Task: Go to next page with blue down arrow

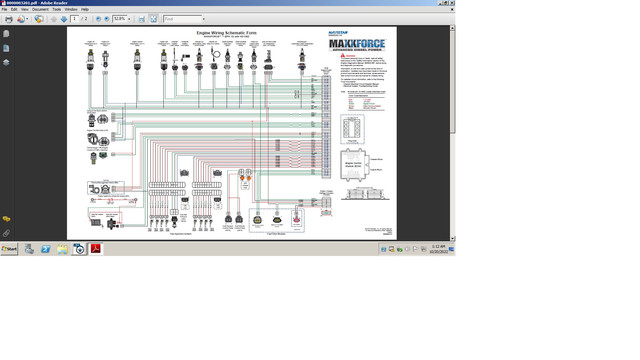Action: (64, 19)
